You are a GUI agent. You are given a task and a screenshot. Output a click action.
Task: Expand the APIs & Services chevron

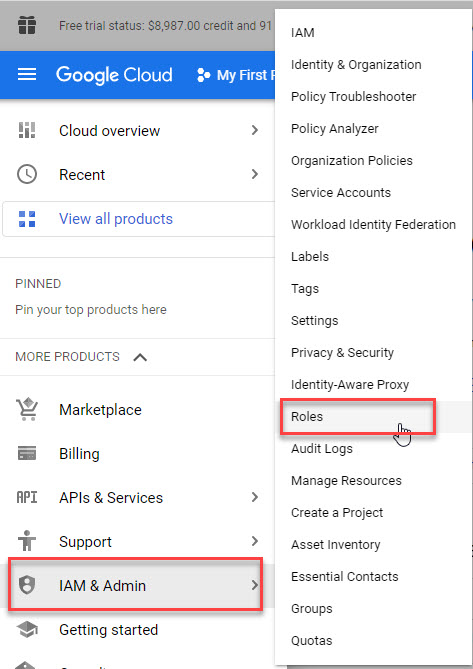coord(255,497)
